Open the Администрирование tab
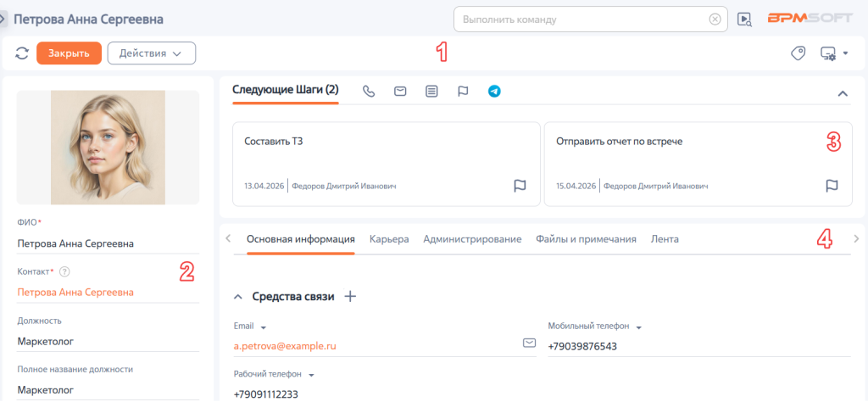Viewport: 868px width, 402px height. point(472,239)
